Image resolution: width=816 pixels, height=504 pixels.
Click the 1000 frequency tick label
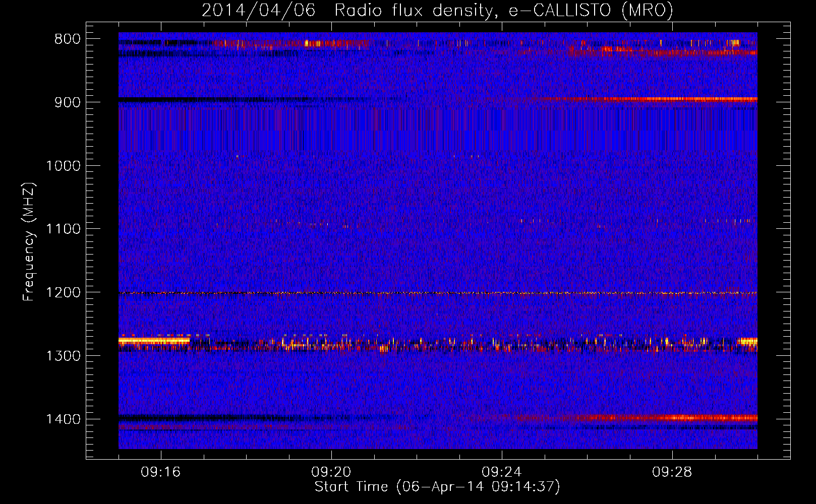(x=64, y=166)
